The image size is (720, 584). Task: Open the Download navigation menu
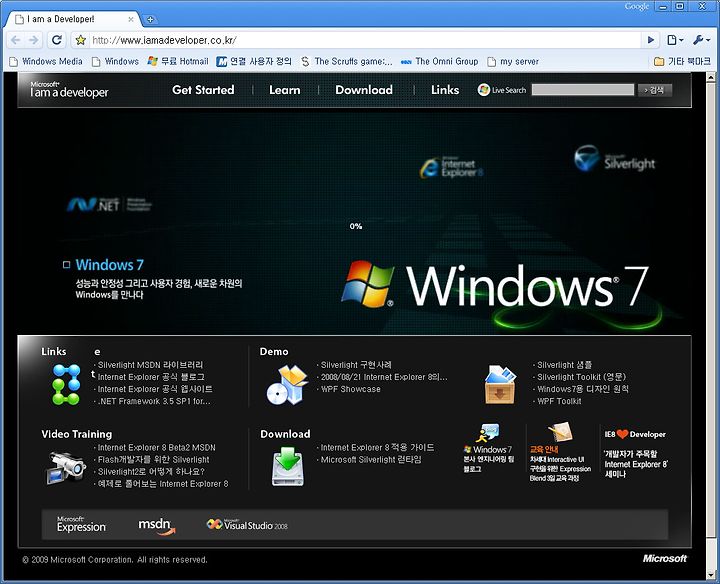coord(364,90)
